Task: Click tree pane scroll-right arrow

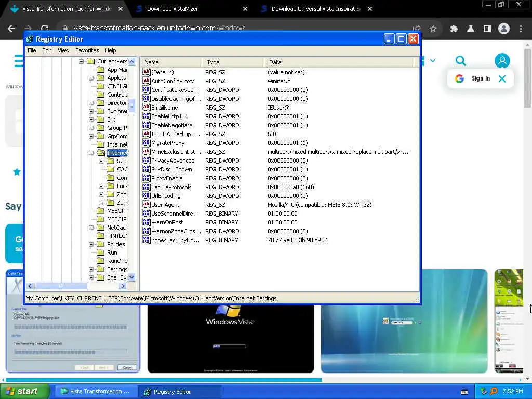Action: click(123, 286)
